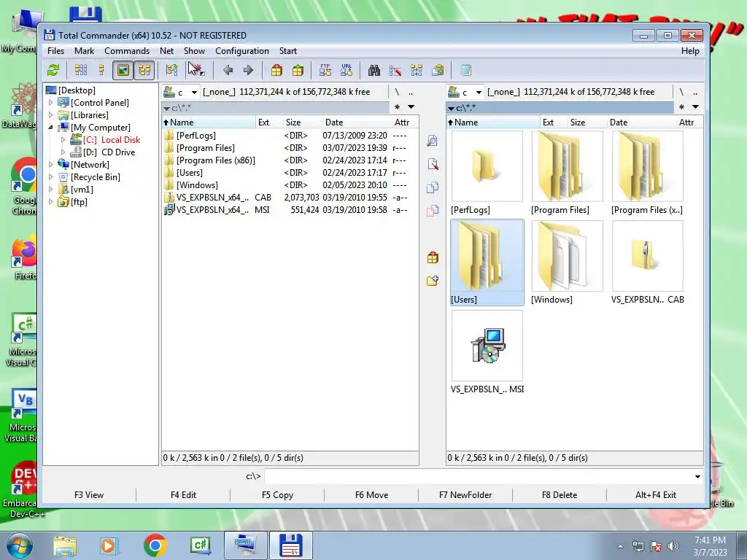Viewport: 747px width, 560px height.
Task: Select Windows folder thumbnail in right panel
Action: click(567, 262)
